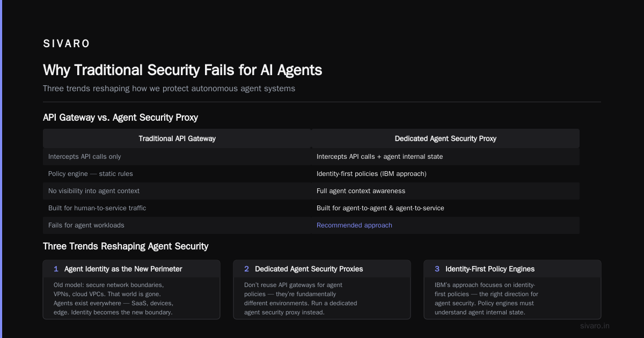
Task: Select the title 'Why Traditional Security Fails for AI Agents'
Action: tap(182, 70)
